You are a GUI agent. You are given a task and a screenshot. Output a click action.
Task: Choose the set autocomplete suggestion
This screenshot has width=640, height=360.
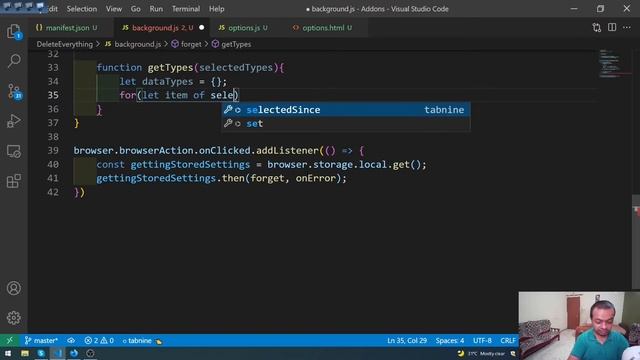(346, 124)
